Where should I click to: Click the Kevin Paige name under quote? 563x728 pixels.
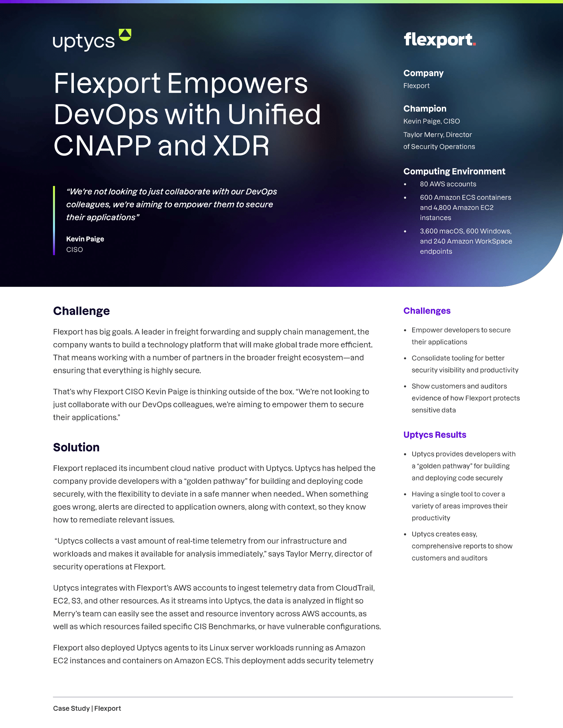click(x=85, y=239)
